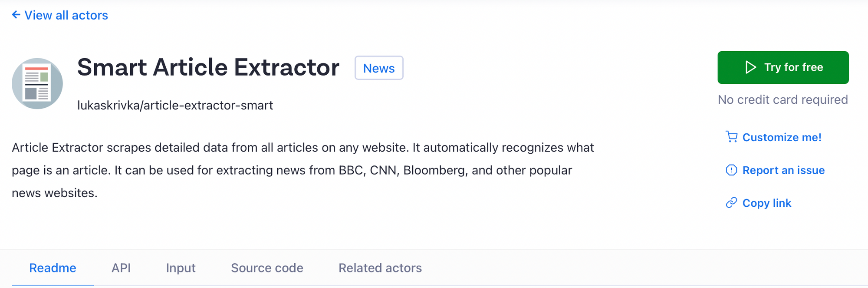The width and height of the screenshot is (868, 288).
Task: Select the Readme tab
Action: click(x=53, y=268)
